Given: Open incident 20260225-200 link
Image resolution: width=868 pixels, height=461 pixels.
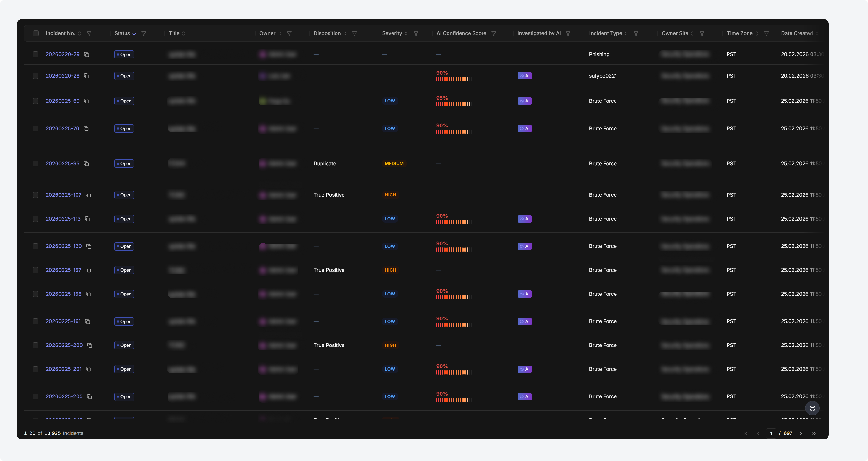Looking at the screenshot, I should 64,345.
